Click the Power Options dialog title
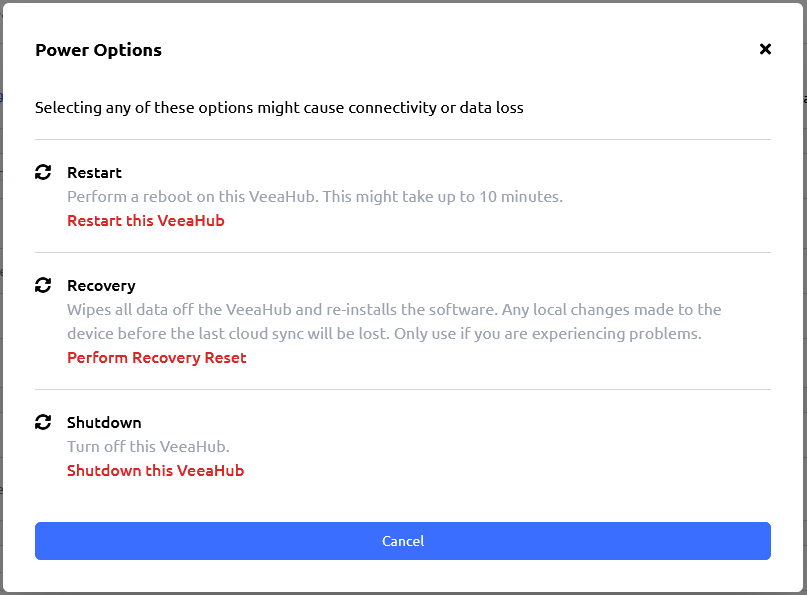 coord(98,50)
